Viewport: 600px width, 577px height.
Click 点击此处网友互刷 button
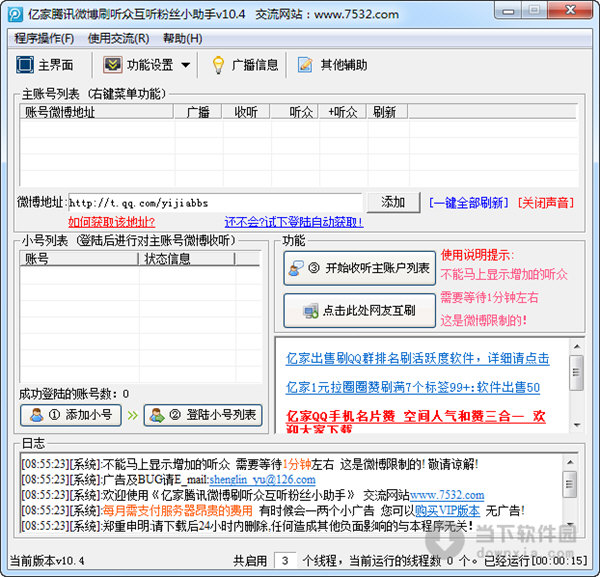click(x=360, y=310)
